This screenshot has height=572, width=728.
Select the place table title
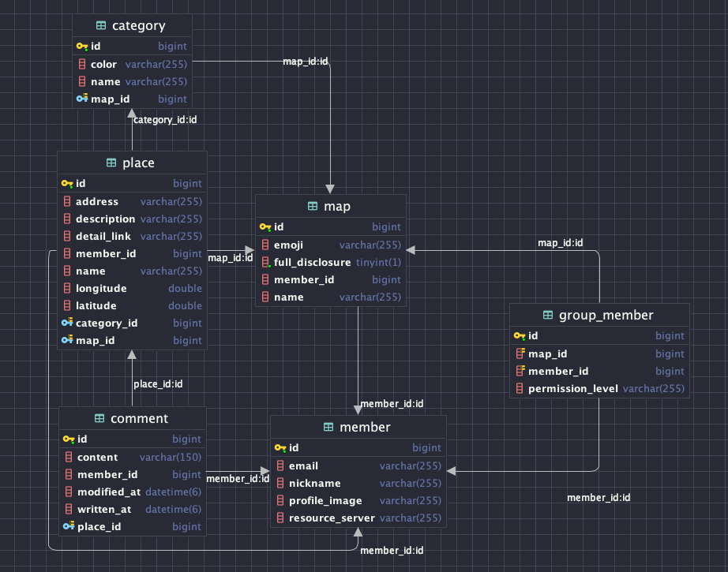[138, 163]
